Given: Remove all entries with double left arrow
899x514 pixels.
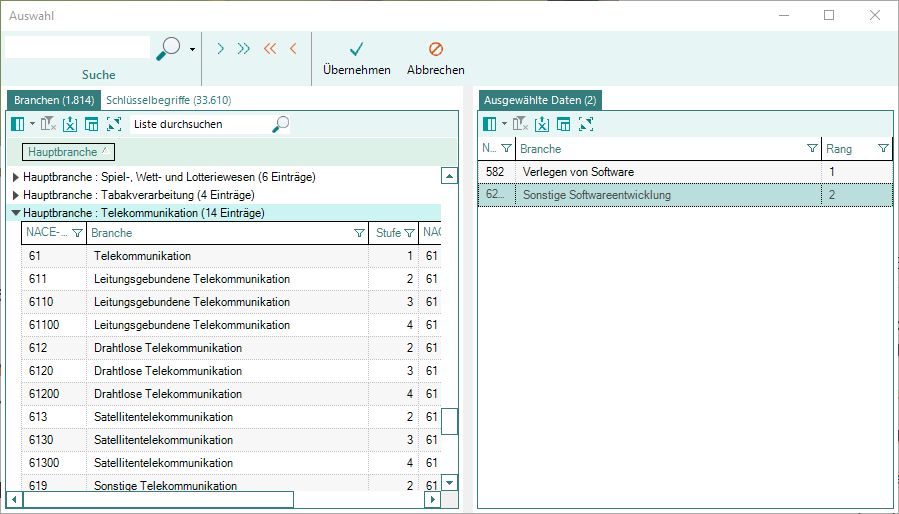Looking at the screenshot, I should pos(269,48).
